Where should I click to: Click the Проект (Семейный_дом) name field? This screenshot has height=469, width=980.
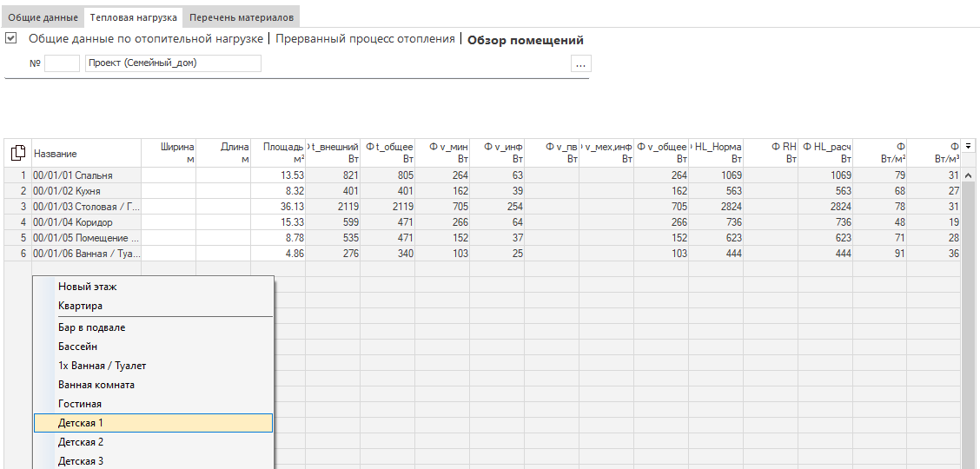click(173, 63)
